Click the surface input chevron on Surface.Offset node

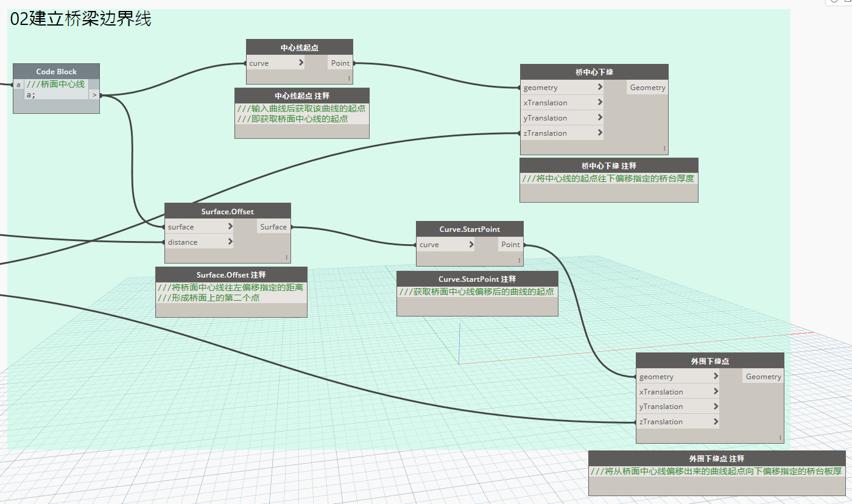tap(230, 226)
